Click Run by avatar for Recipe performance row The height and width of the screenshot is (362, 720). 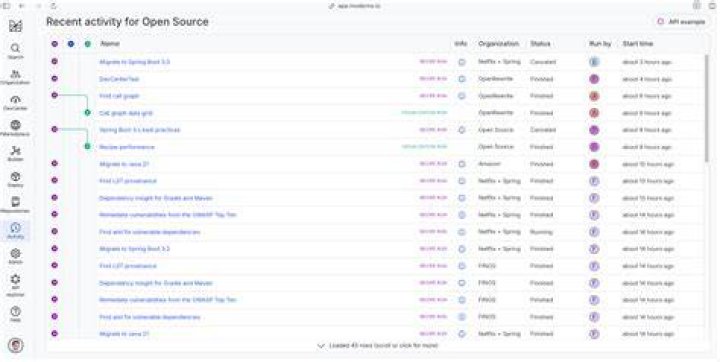(594, 147)
